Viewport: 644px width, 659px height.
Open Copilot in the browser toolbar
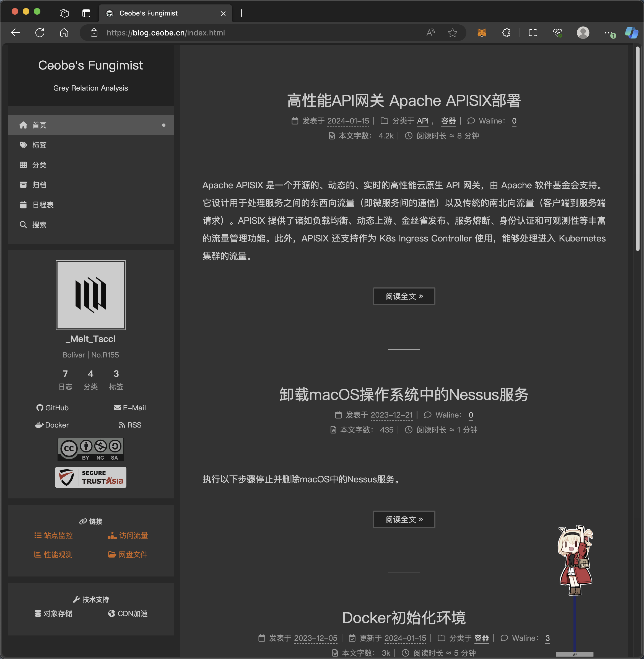pyautogui.click(x=632, y=32)
